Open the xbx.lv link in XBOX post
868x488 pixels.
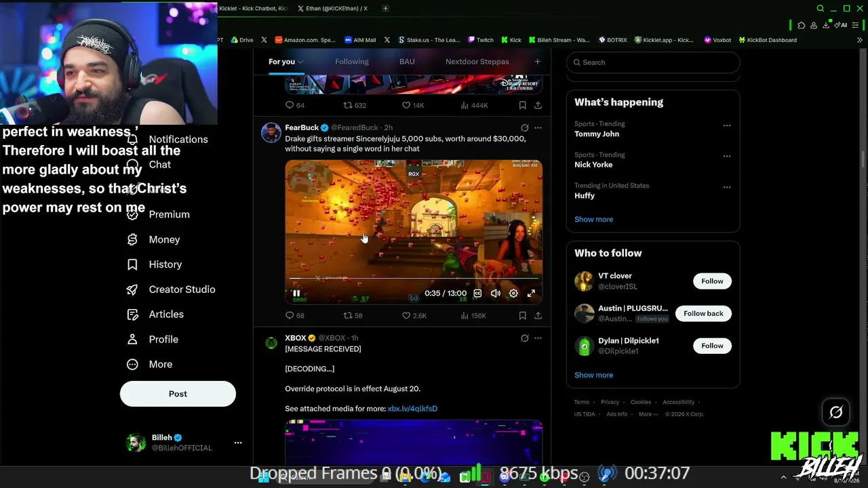(412, 409)
